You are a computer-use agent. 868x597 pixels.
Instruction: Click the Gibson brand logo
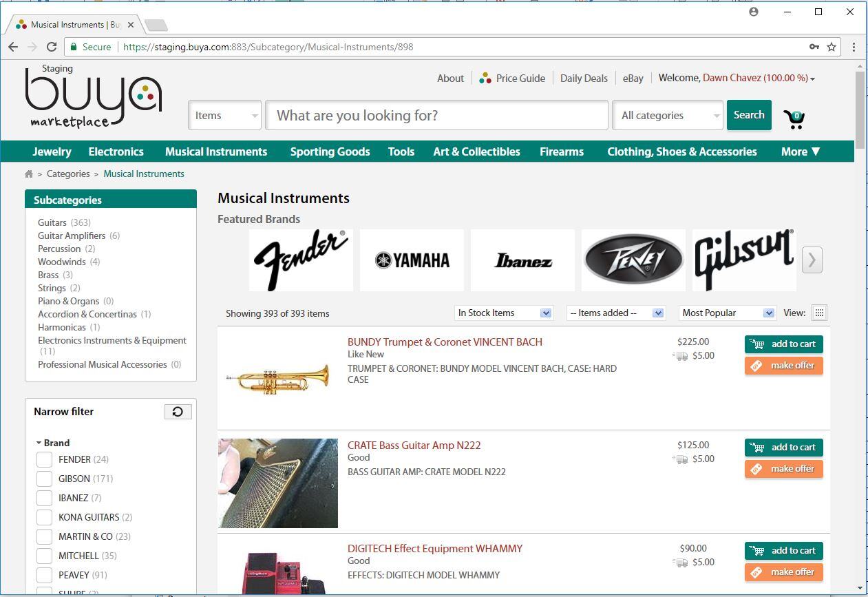(x=744, y=260)
